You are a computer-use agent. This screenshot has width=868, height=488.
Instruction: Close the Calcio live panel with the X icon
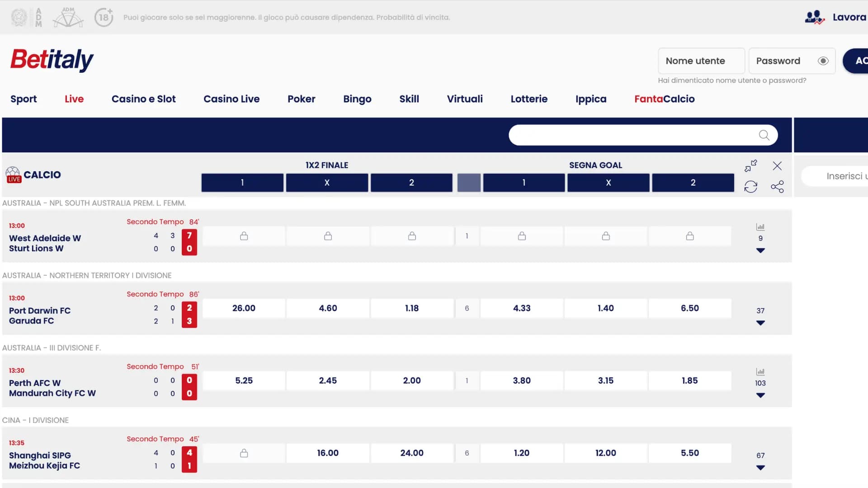tap(777, 165)
